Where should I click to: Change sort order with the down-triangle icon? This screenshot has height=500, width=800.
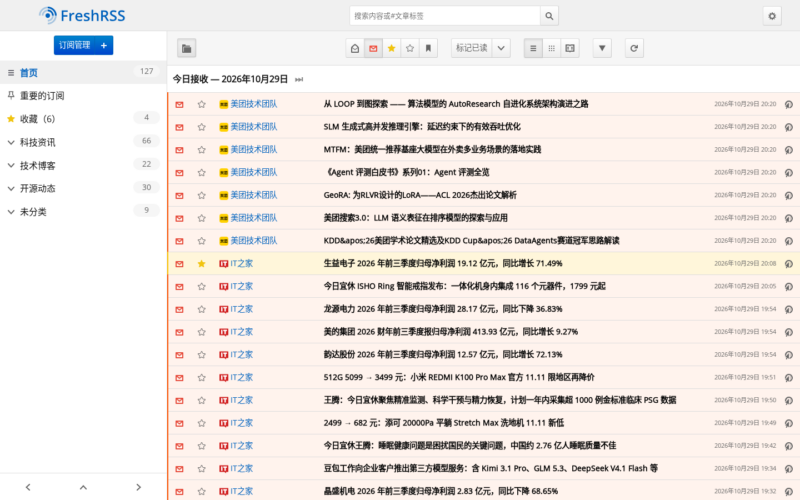point(602,48)
